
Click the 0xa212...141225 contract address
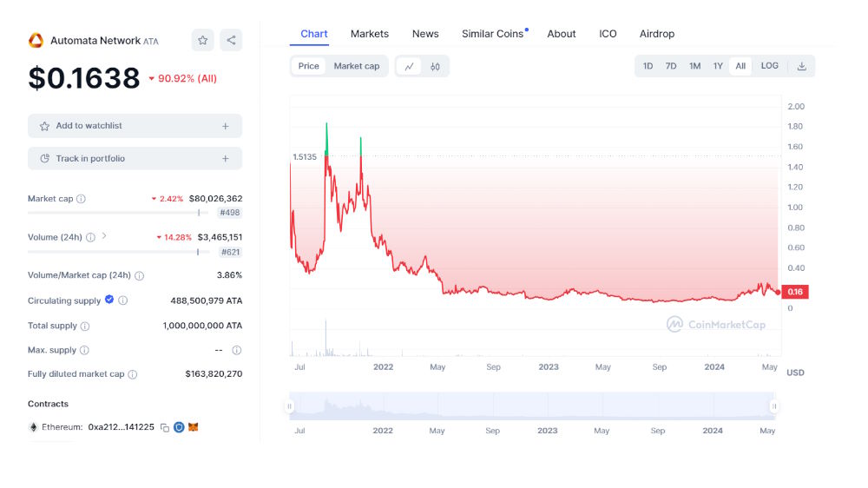pyautogui.click(x=122, y=427)
